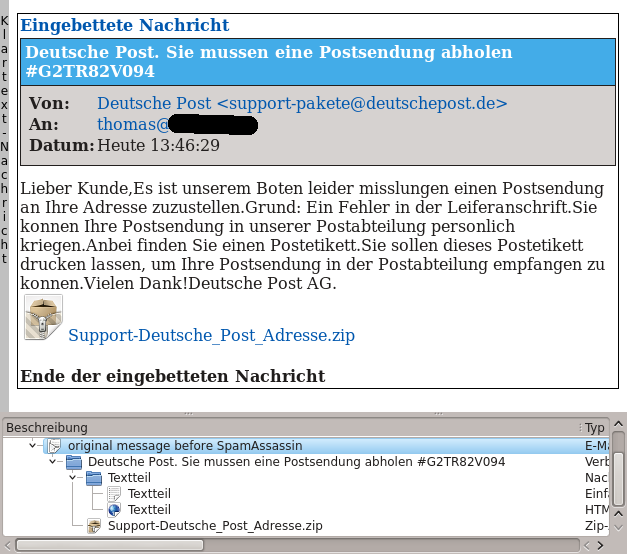Click the folder icon beside Deutsche Post entry

tap(74, 462)
